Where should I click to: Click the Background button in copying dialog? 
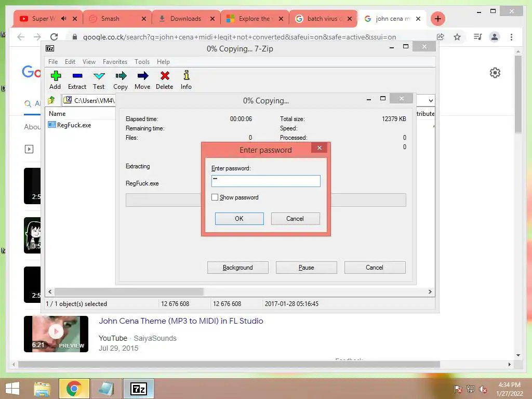[238, 268]
